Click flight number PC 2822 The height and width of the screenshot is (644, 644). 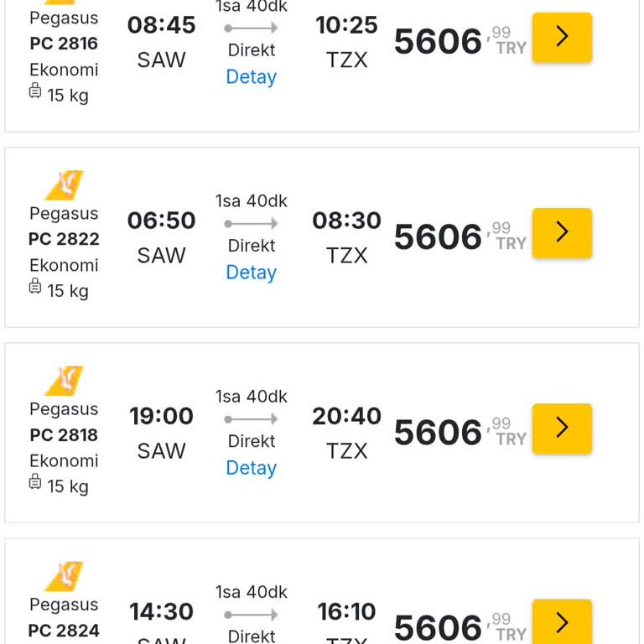pos(64,239)
